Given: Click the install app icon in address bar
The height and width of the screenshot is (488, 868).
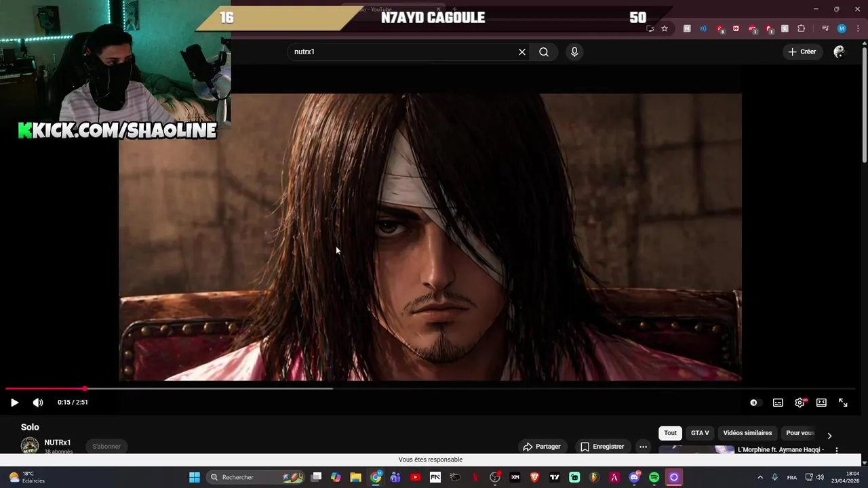Looking at the screenshot, I should point(650,28).
